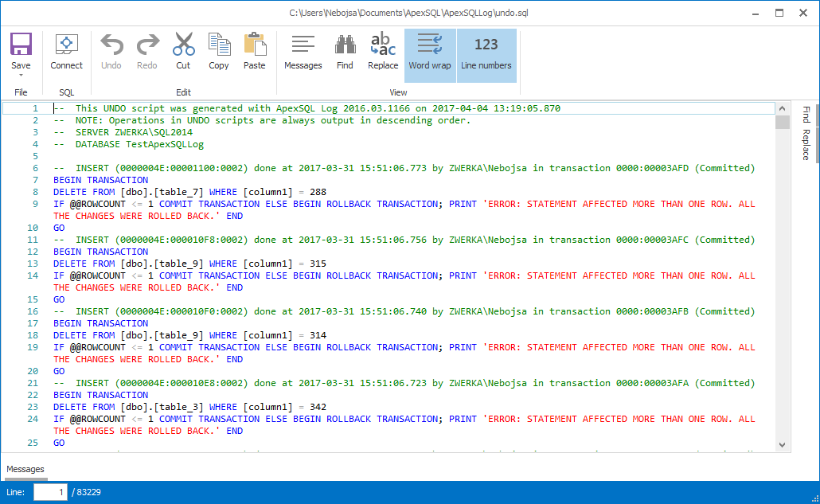Click the Paste clipboard icon
This screenshot has height=504, width=820.
[x=255, y=45]
